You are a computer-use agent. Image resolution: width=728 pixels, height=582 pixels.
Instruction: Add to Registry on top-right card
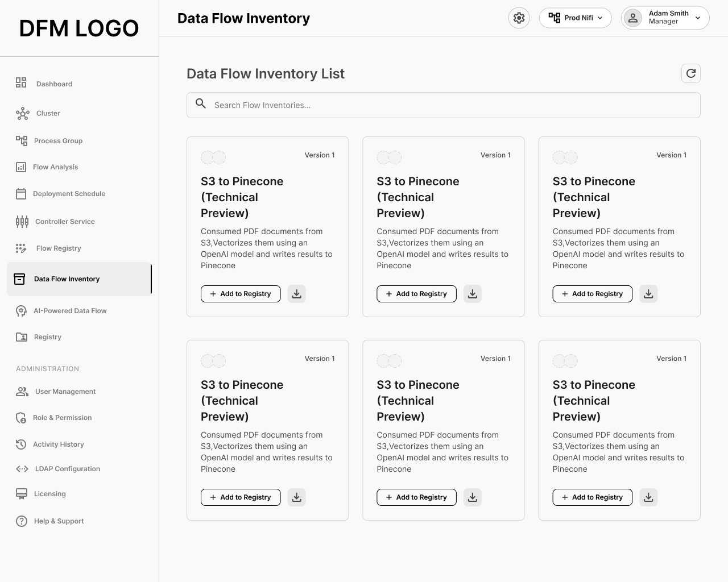click(x=593, y=294)
